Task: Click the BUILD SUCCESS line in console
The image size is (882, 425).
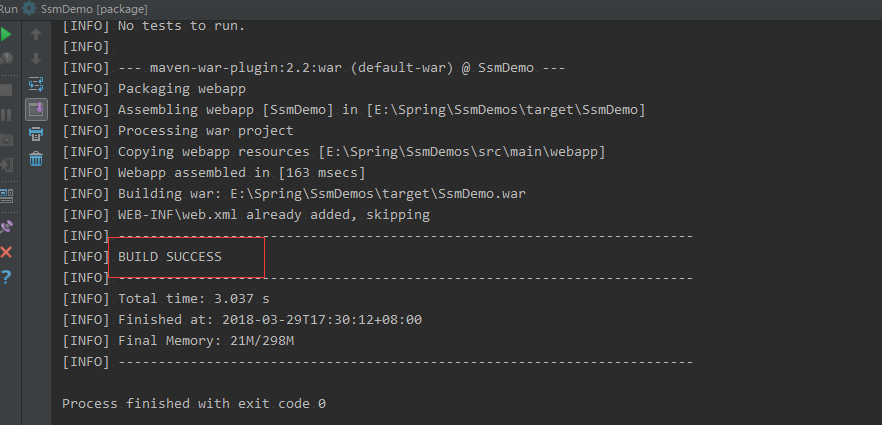Action: (x=170, y=257)
